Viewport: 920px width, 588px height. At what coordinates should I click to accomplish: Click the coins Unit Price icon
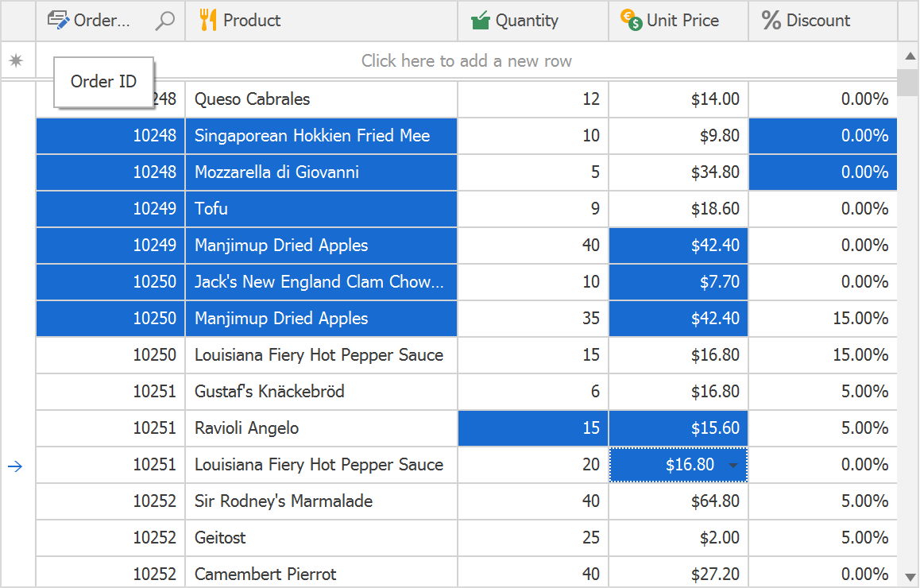pyautogui.click(x=631, y=21)
